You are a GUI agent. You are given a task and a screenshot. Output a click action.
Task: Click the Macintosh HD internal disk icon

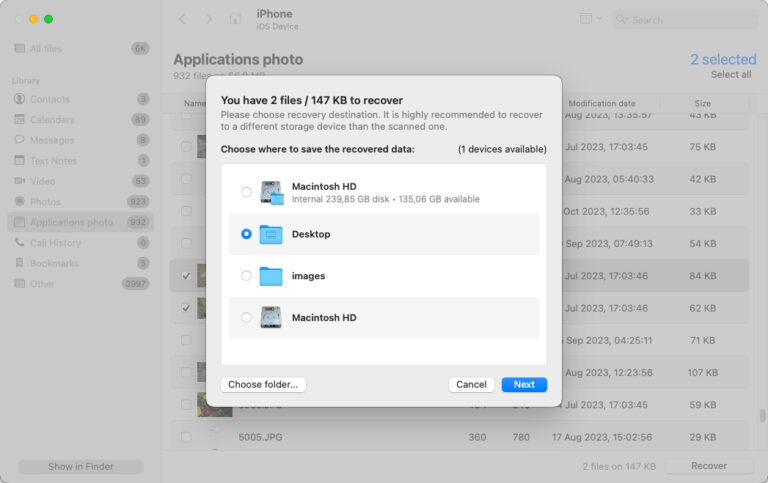click(271, 192)
